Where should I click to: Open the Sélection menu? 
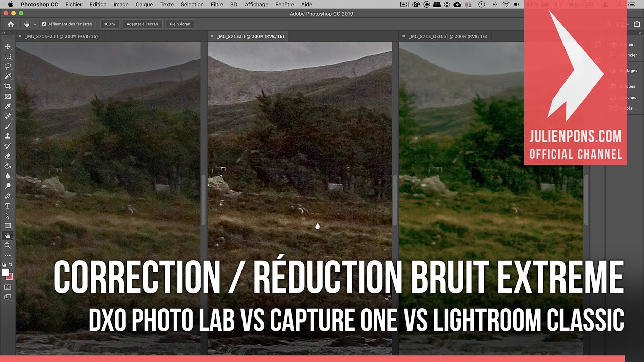tap(192, 4)
